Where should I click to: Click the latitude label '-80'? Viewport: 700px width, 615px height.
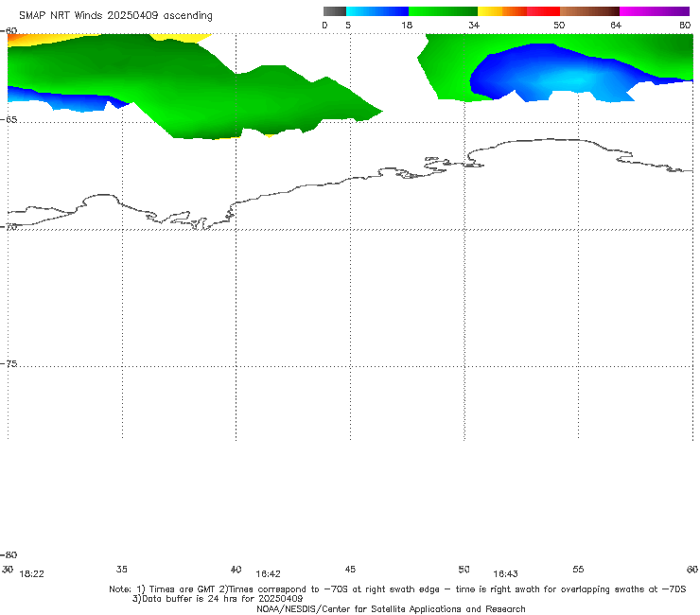pyautogui.click(x=9, y=554)
